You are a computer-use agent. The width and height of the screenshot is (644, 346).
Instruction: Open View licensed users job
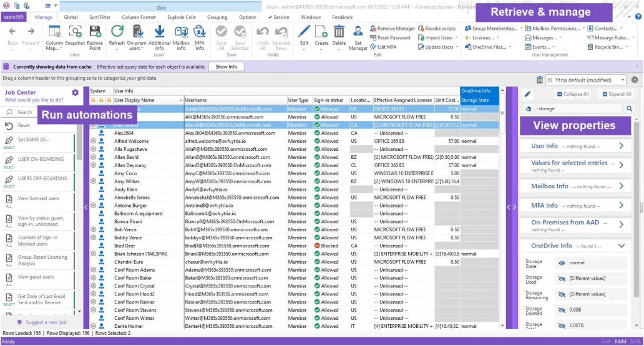(x=38, y=201)
